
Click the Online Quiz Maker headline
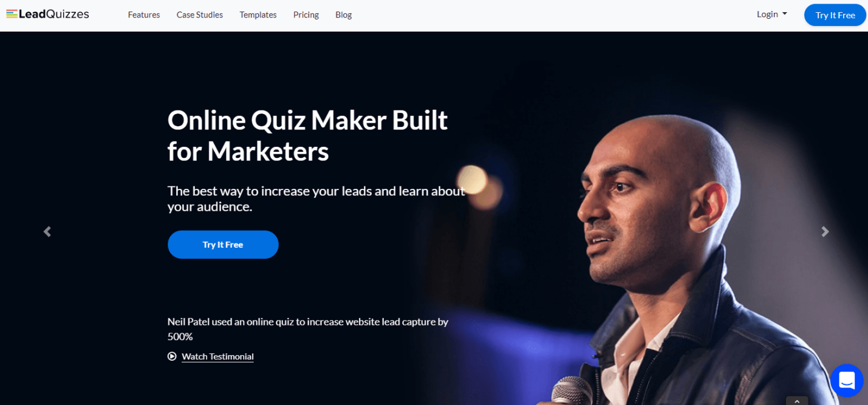(307, 135)
